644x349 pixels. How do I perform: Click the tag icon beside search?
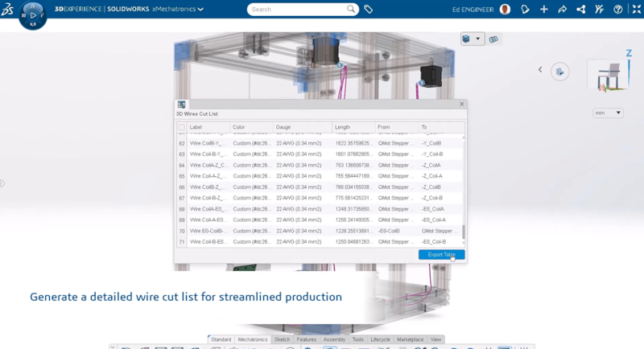369,10
